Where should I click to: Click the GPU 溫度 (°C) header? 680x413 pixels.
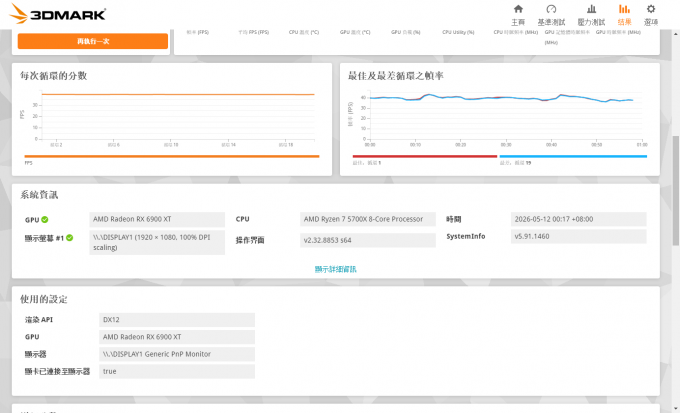point(355,33)
